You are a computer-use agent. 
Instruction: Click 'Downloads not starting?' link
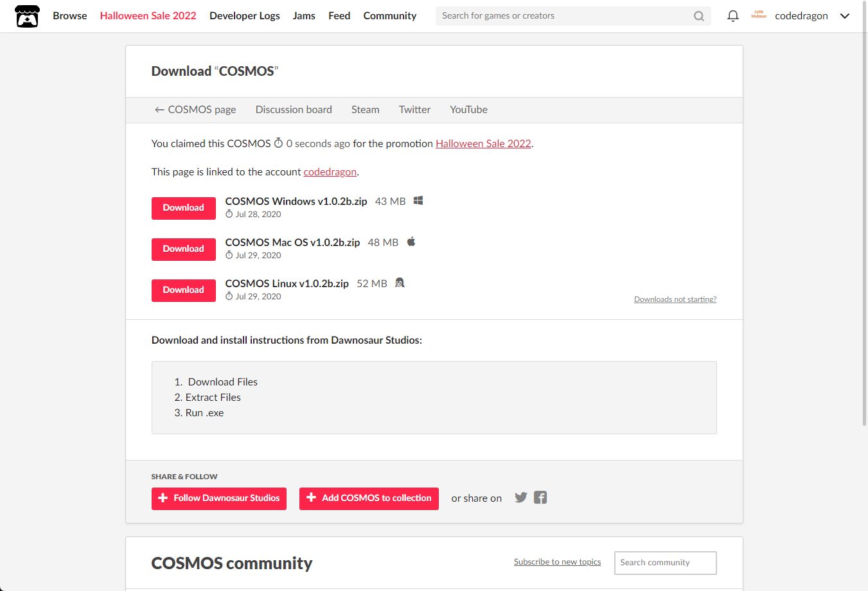click(675, 299)
